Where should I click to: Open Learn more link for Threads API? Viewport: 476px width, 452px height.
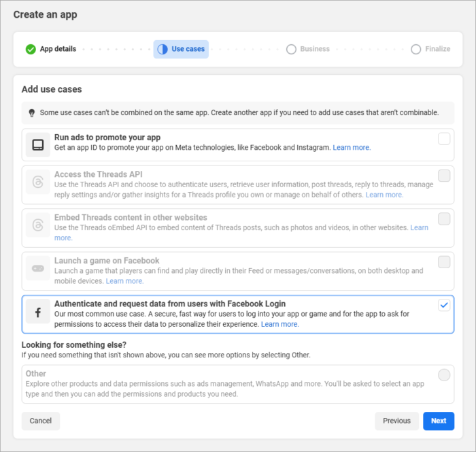tap(384, 195)
